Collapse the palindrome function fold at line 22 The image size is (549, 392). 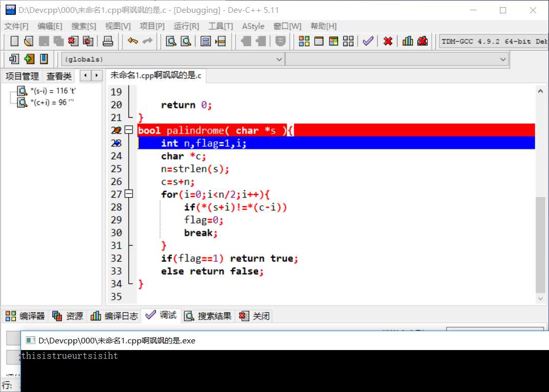129,130
